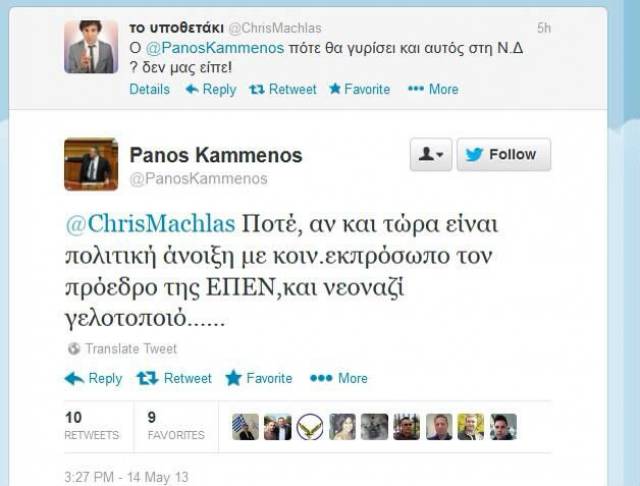Click the globe Translate Tweet link

[x=122, y=349]
